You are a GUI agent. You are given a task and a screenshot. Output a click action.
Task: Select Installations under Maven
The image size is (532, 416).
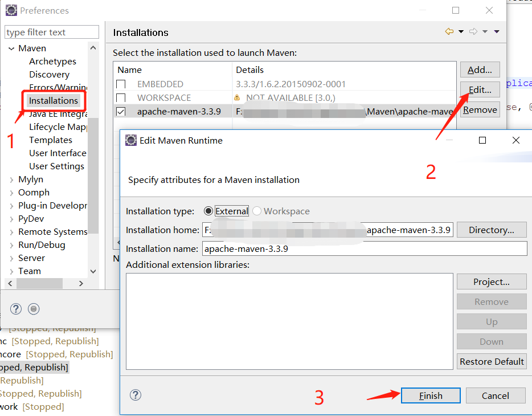click(x=54, y=101)
